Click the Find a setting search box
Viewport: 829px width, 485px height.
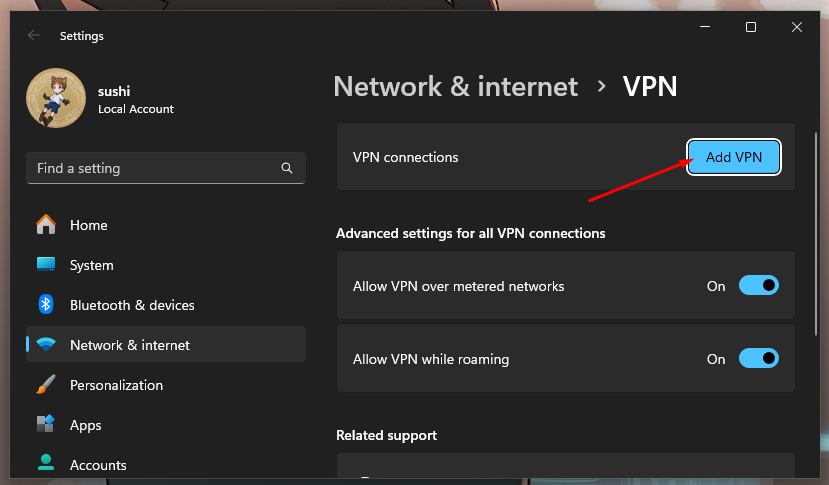(x=155, y=169)
